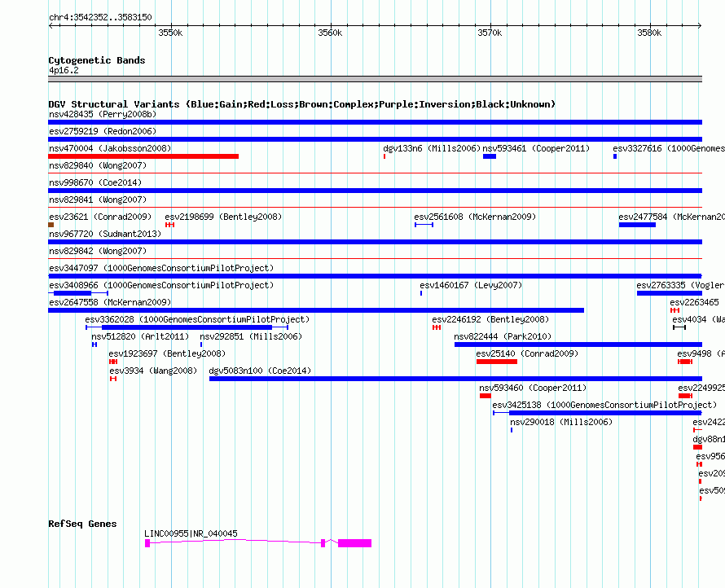Click the 3570k ruler marker
The image size is (725, 588).
[x=490, y=33]
